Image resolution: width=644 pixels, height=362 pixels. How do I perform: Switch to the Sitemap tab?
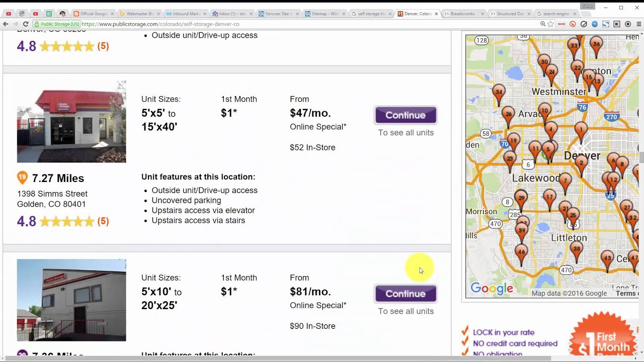325,14
